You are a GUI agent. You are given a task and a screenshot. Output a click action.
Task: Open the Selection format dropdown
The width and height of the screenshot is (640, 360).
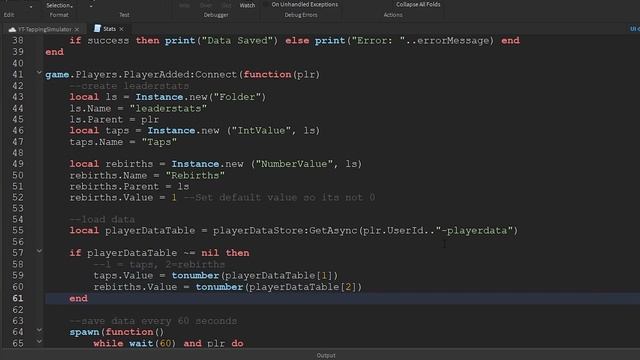[59, 5]
